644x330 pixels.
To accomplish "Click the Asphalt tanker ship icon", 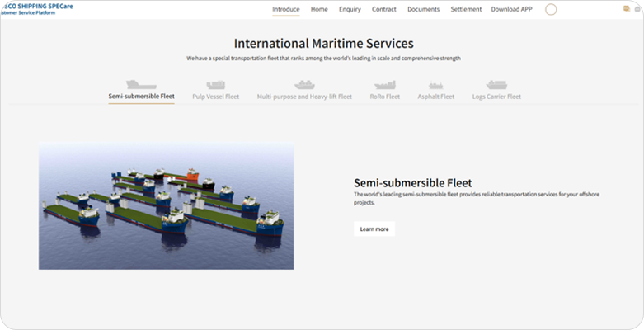I will click(x=435, y=85).
